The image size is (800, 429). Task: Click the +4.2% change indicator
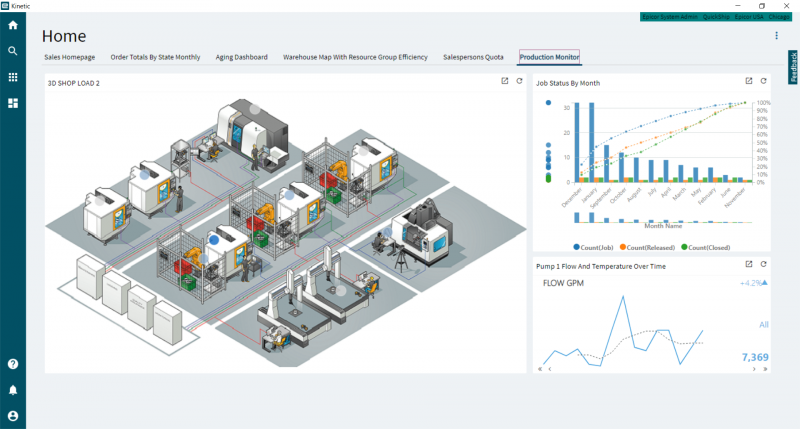[x=754, y=283]
